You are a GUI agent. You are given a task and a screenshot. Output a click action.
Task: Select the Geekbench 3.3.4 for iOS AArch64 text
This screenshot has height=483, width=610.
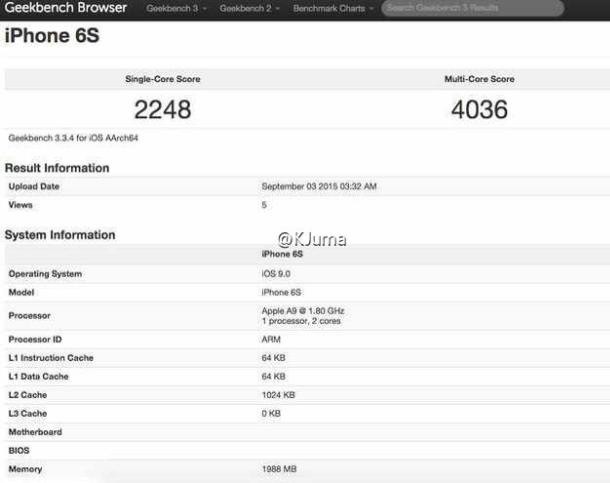point(73,138)
